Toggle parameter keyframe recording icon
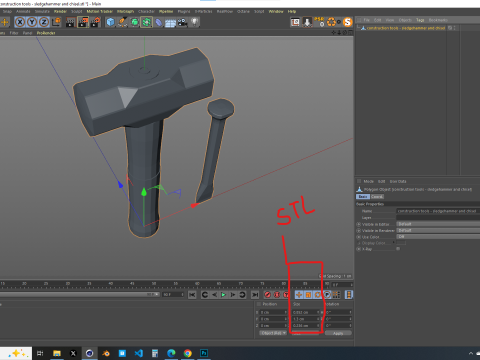Screen dimensions: 480x360 tap(327, 295)
